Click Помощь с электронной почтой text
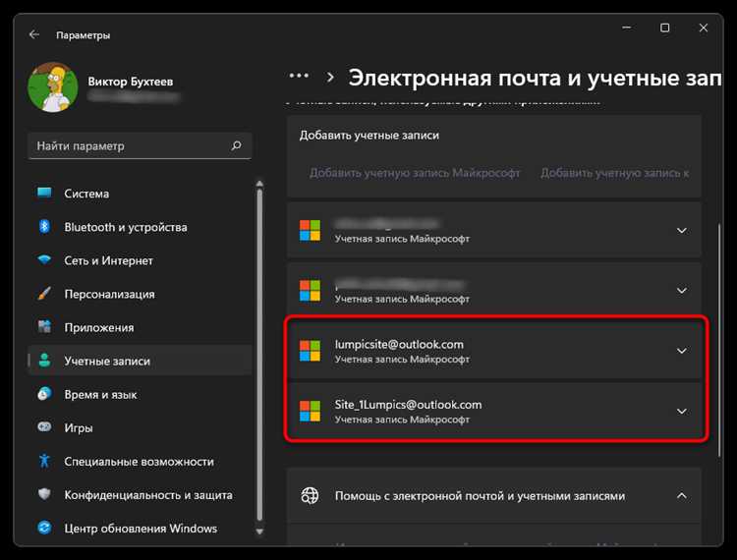Screen dimensions: 737x560 coord(480,495)
